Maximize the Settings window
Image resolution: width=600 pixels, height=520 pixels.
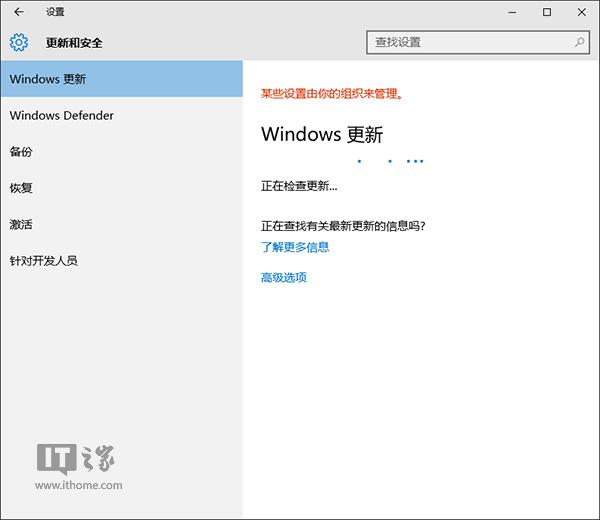pyautogui.click(x=547, y=12)
